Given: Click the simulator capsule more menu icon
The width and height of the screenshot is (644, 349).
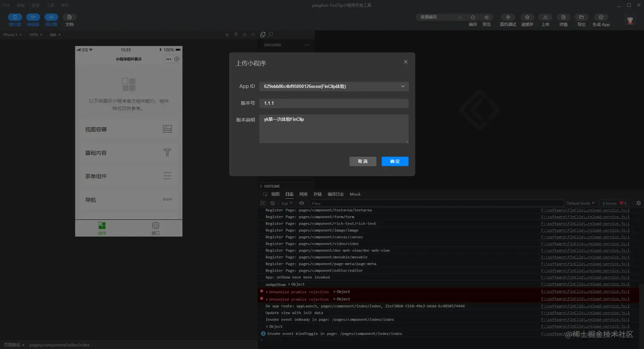Looking at the screenshot, I should coord(169,59).
